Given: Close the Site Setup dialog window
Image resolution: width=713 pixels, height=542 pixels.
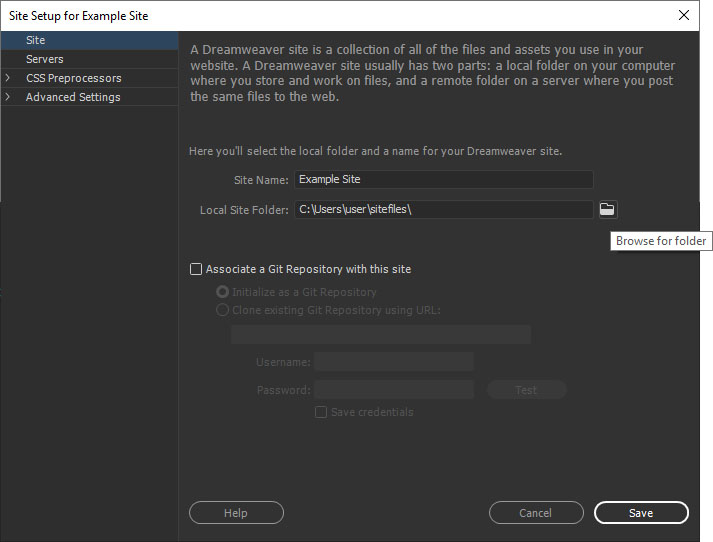Looking at the screenshot, I should click(684, 15).
